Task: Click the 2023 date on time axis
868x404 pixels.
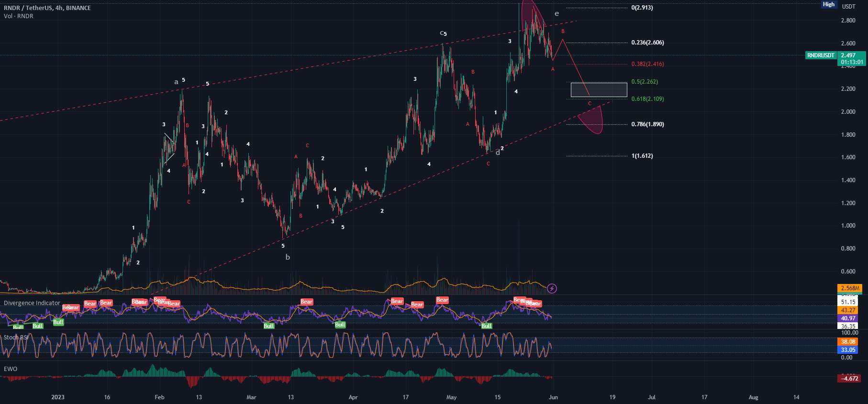Action: [x=57, y=397]
